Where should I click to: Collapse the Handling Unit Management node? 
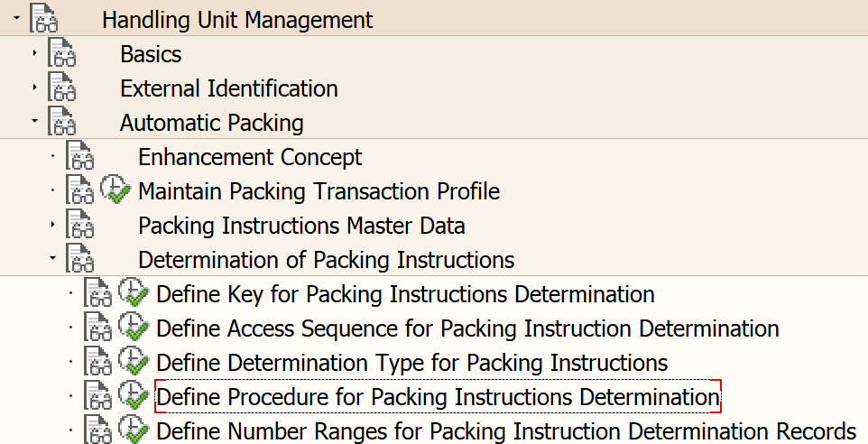(16, 19)
